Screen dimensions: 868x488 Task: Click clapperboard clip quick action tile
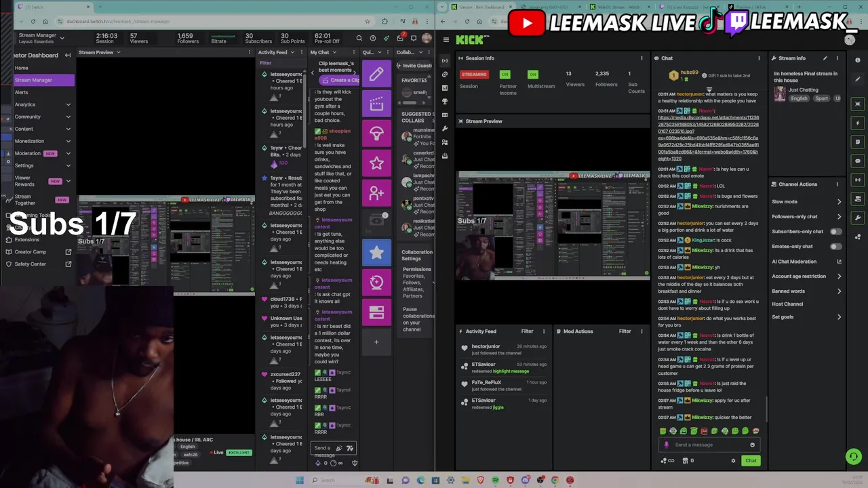376,103
